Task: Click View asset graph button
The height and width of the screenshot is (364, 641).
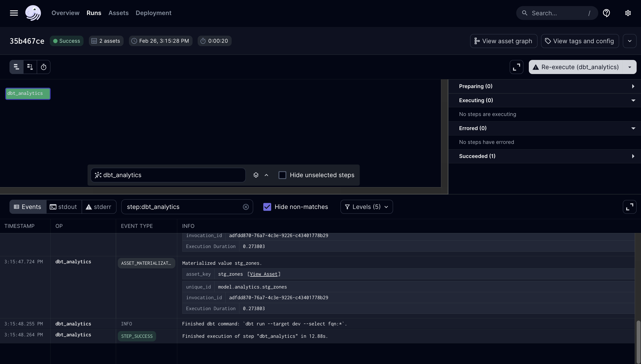Action: 503,41
